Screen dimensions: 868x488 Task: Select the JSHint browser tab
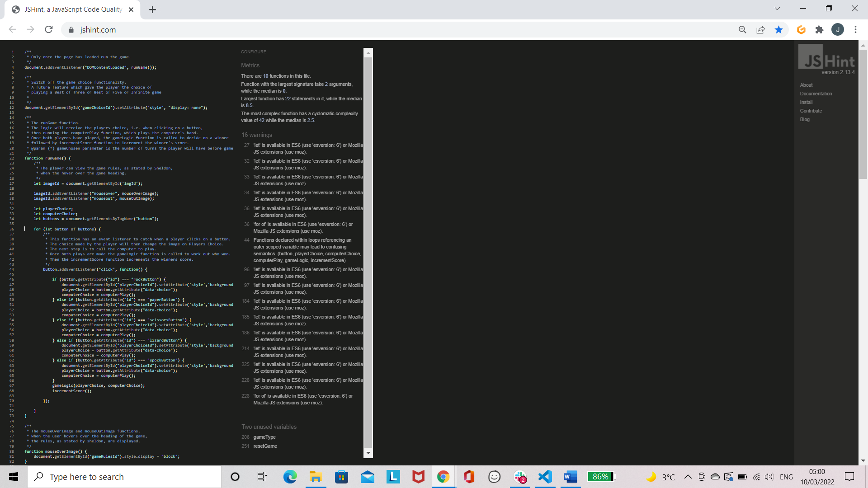coord(72,9)
